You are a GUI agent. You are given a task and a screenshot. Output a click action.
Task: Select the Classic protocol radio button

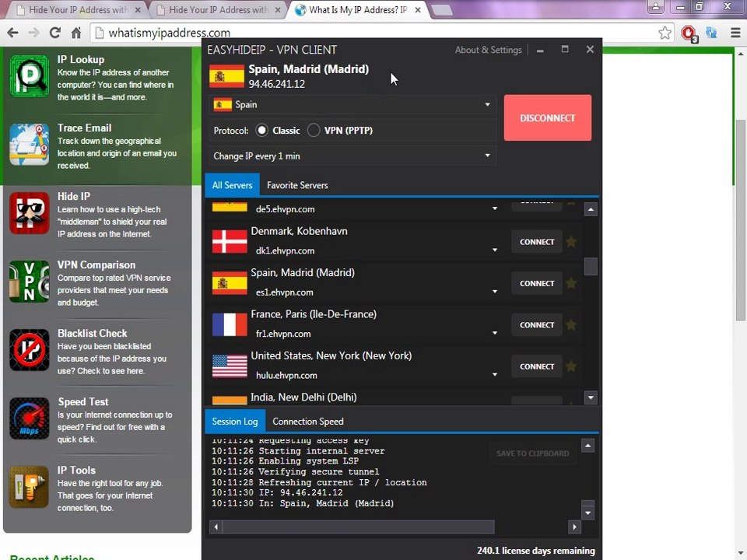[261, 131]
